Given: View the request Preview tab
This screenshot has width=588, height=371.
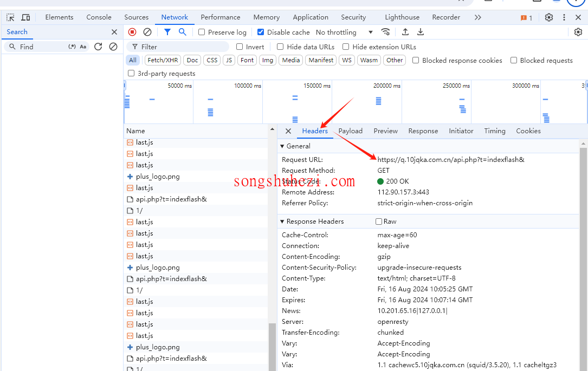Looking at the screenshot, I should coord(385,131).
